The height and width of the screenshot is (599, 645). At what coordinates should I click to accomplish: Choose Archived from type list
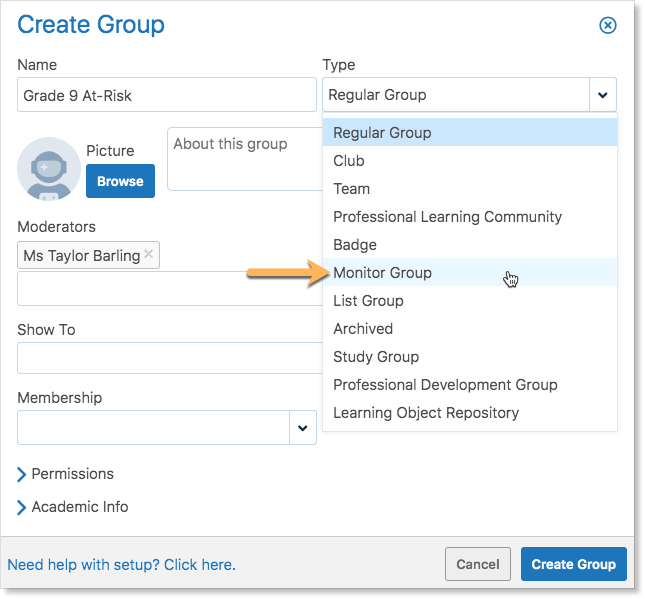[470, 328]
